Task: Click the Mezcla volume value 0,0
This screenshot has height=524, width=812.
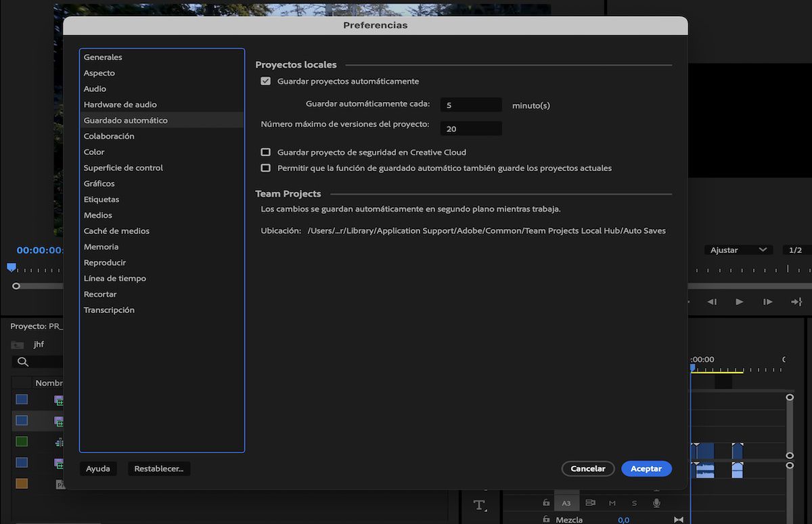Action: click(623, 519)
